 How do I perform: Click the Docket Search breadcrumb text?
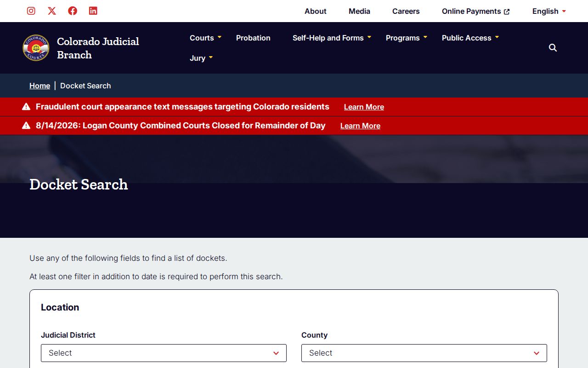pos(85,86)
